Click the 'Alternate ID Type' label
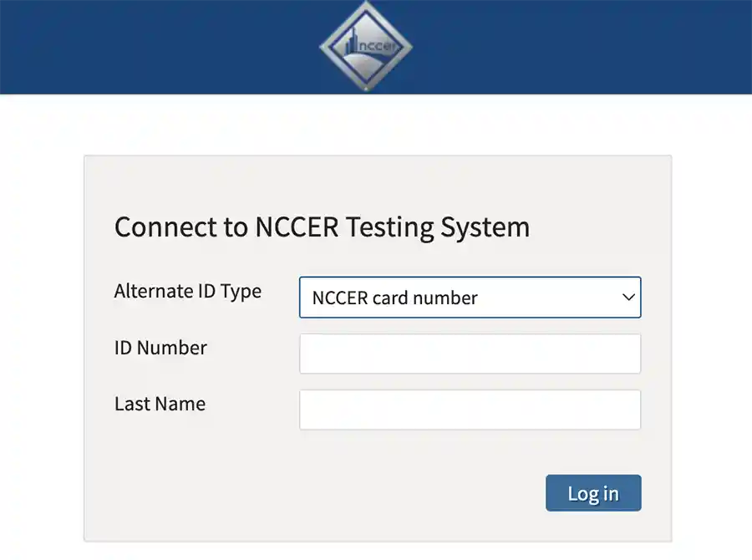 [187, 291]
